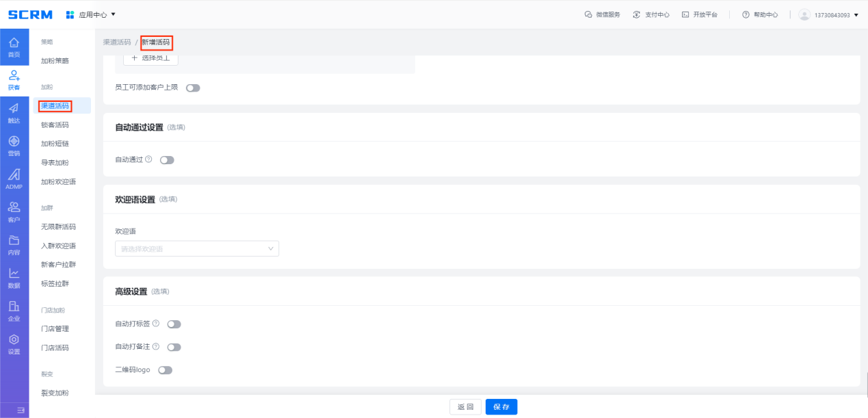
Task: Enable the 自动打备注 toggle
Action: tap(174, 347)
